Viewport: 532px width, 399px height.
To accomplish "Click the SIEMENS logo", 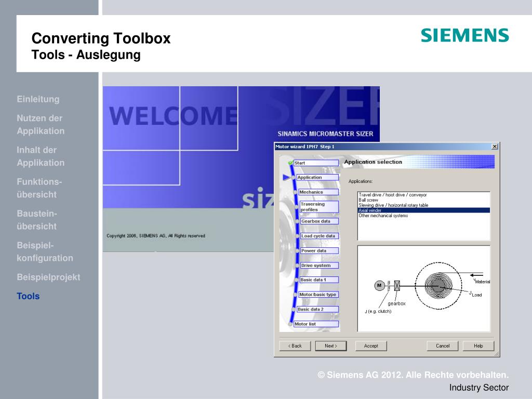I will 465,35.
